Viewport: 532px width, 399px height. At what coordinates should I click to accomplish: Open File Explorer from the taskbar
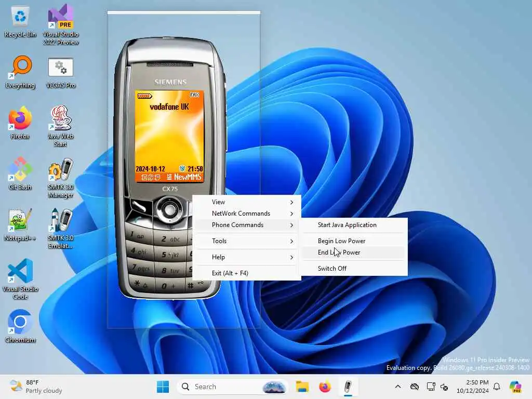tap(302, 387)
